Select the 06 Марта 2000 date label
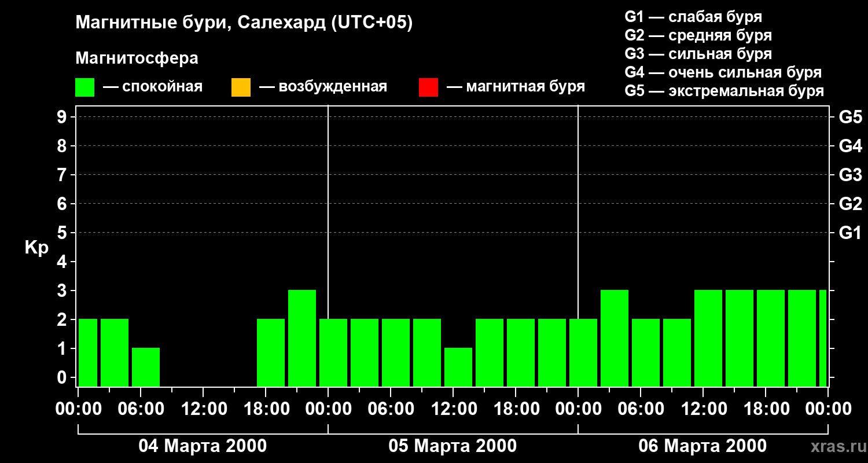Screen dimensions: 868x463 pos(703,446)
